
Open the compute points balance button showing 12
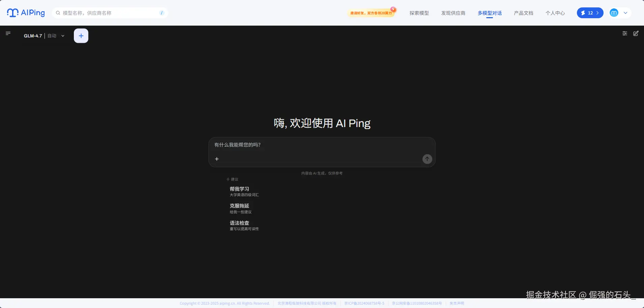[590, 13]
